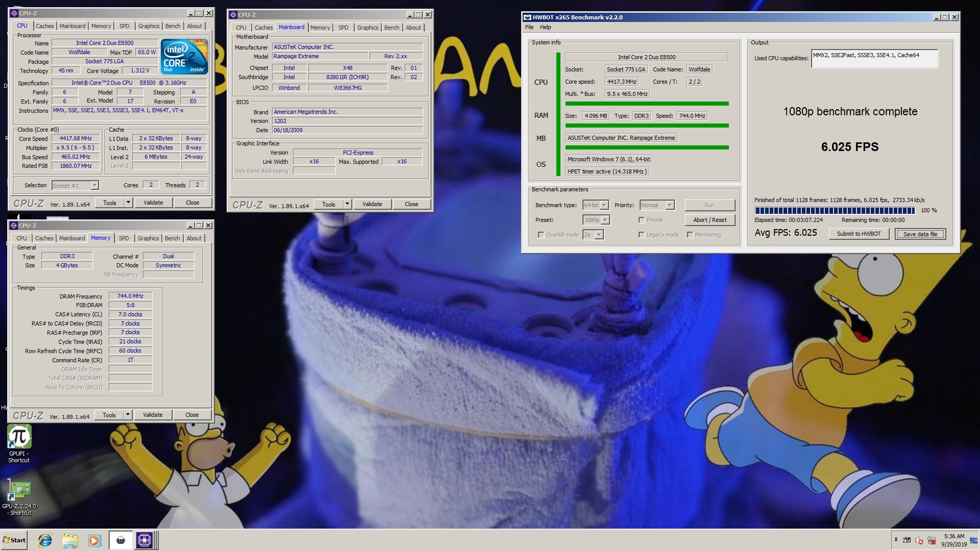This screenshot has width=980, height=551.
Task: Click the Show desktop button
Action: point(974,540)
